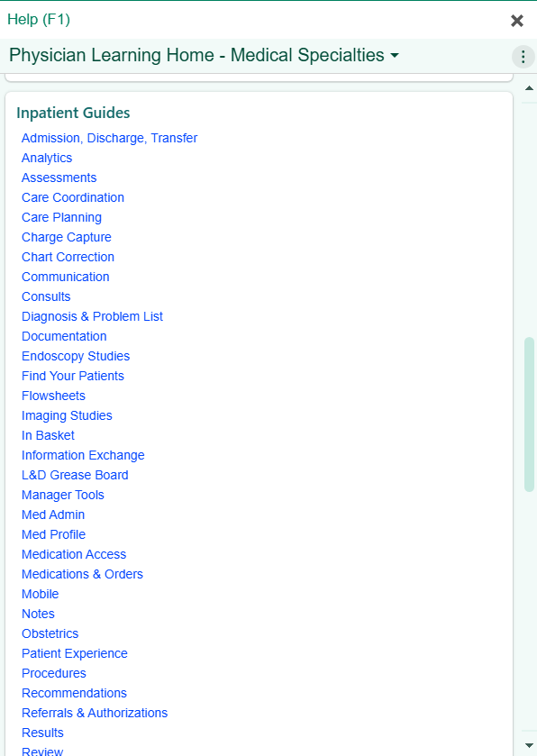537x756 pixels.
Task: Open the Med Profile guide
Action: tap(53, 533)
